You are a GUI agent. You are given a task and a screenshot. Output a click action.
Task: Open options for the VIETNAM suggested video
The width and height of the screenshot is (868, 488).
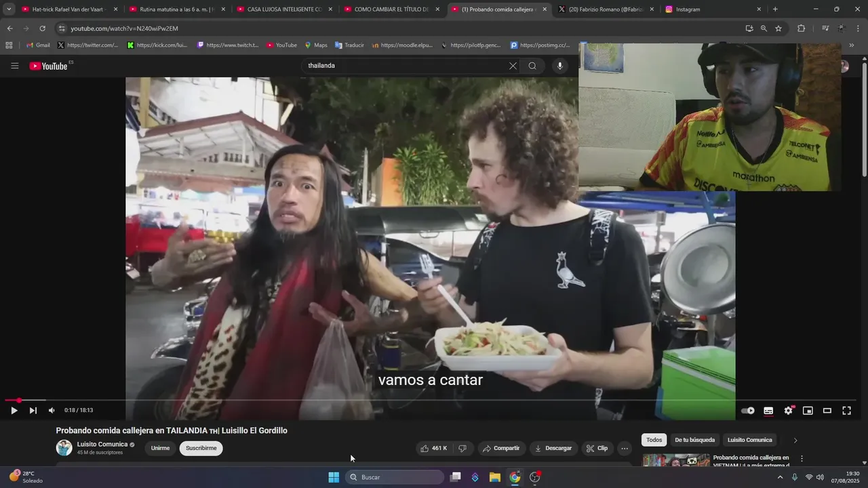tap(802, 458)
